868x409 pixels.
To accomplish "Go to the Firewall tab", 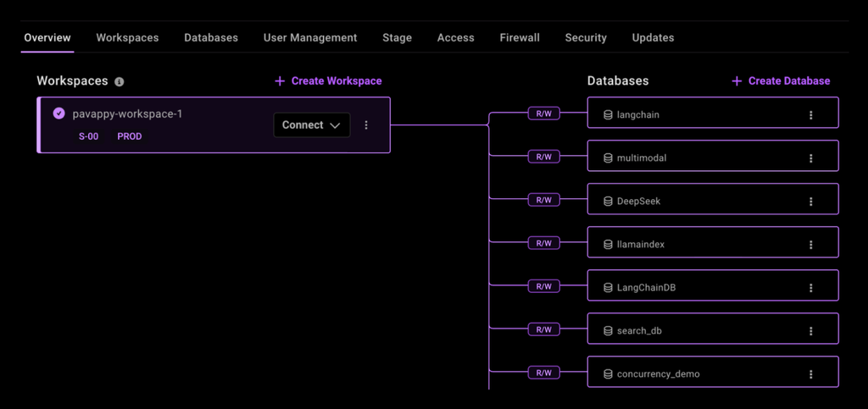I will (520, 38).
